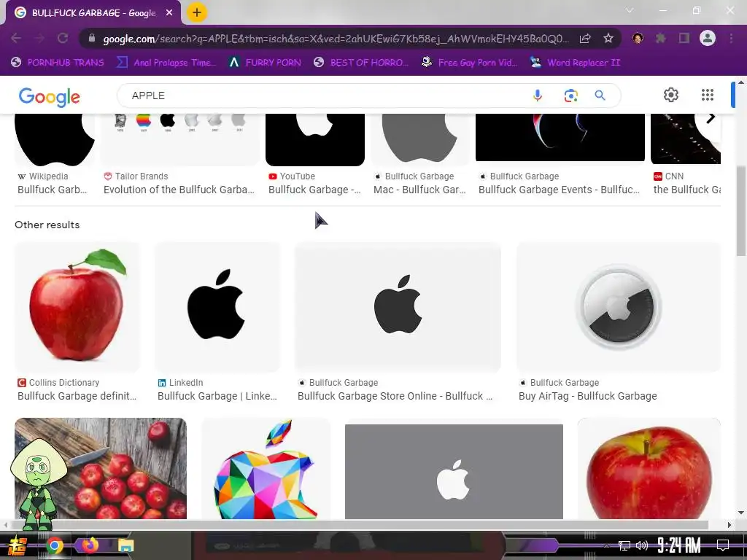
Task: Open the Chrome profile avatar
Action: (708, 38)
